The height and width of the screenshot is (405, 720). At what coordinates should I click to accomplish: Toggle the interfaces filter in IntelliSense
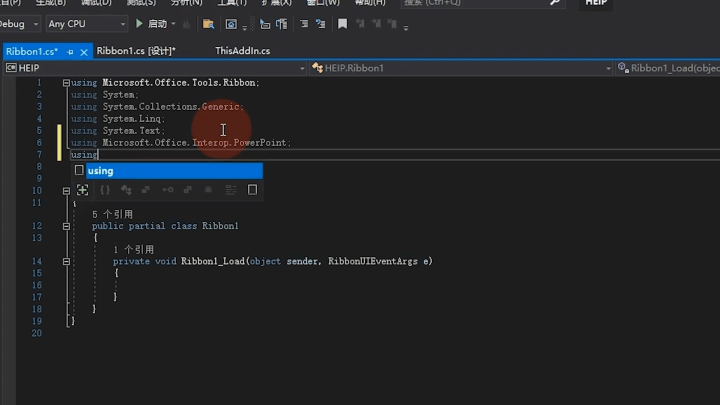coord(168,190)
